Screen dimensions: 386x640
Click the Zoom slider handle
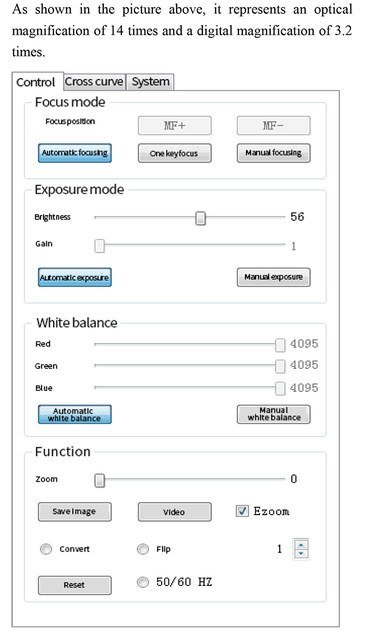click(100, 480)
